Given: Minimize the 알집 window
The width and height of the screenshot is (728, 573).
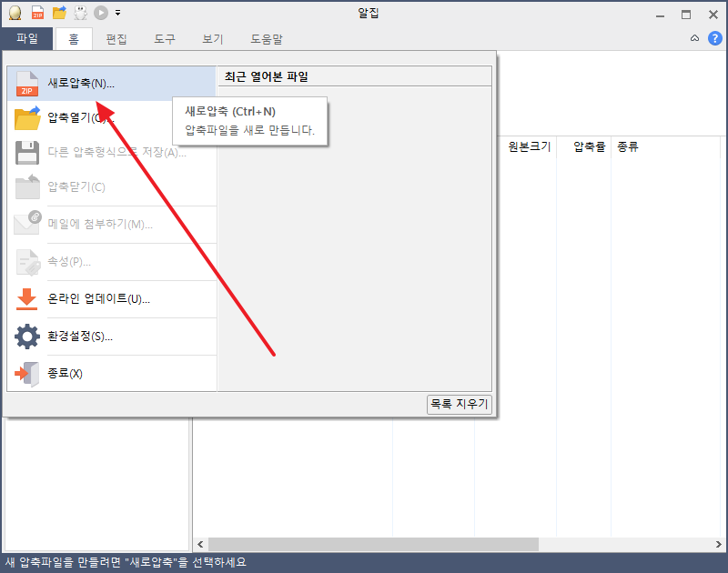Looking at the screenshot, I should pos(660,15).
